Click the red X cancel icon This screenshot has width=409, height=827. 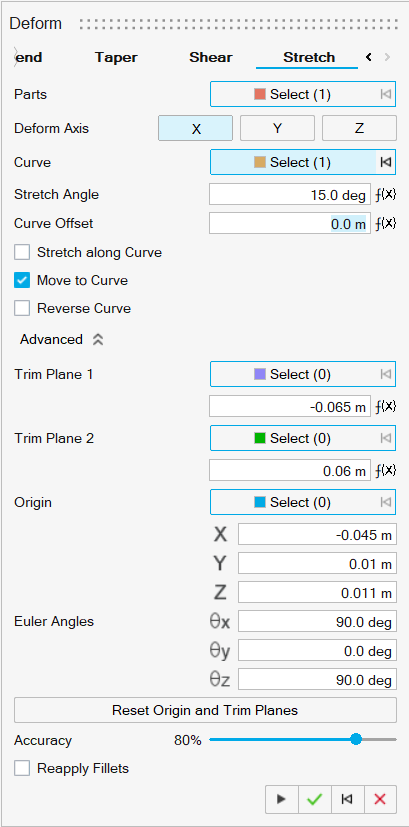380,799
